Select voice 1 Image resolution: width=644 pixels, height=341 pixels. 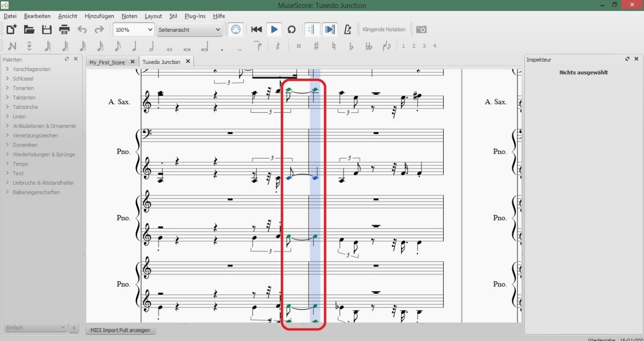(x=403, y=46)
